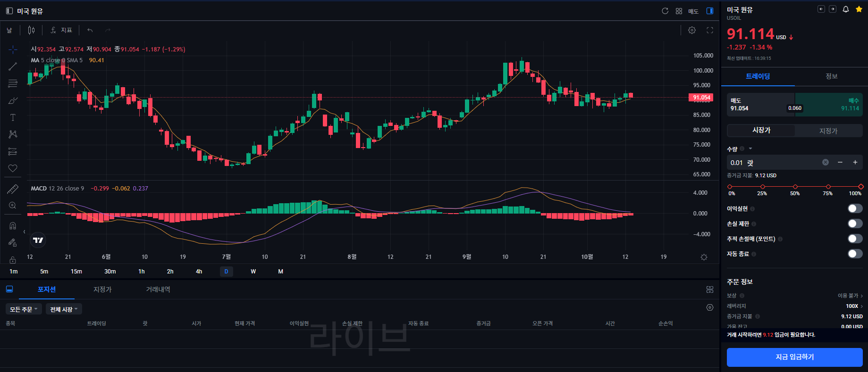Select the ruler measure tool

pos(13,189)
